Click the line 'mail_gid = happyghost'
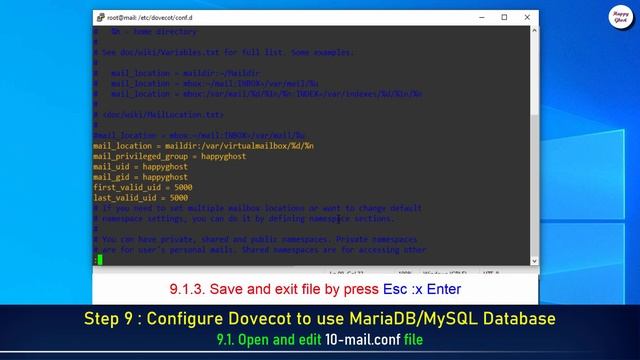The width and height of the screenshot is (640, 360). (140, 177)
